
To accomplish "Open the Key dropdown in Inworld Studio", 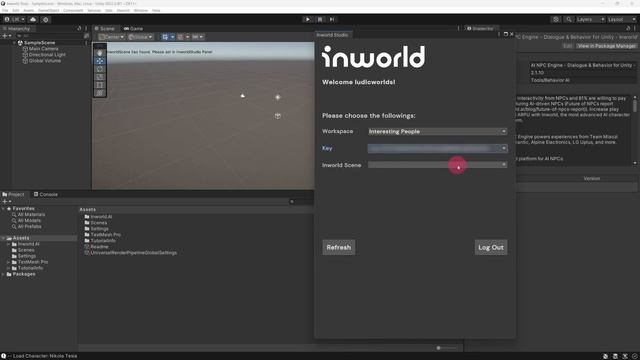I will (x=437, y=148).
